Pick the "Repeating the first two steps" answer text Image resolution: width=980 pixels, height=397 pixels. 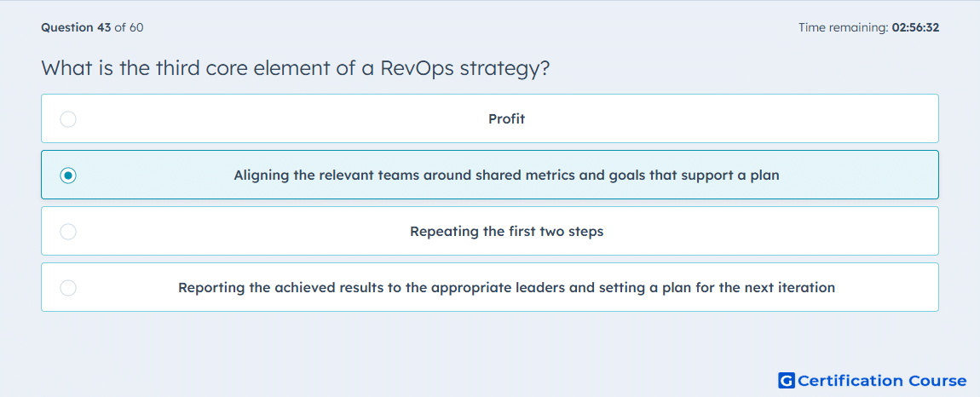click(506, 232)
